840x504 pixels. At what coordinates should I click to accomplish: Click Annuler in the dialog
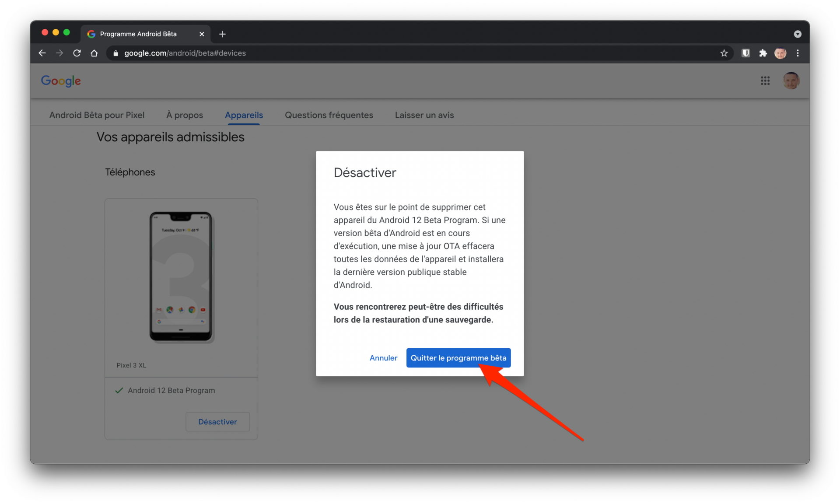coord(383,358)
